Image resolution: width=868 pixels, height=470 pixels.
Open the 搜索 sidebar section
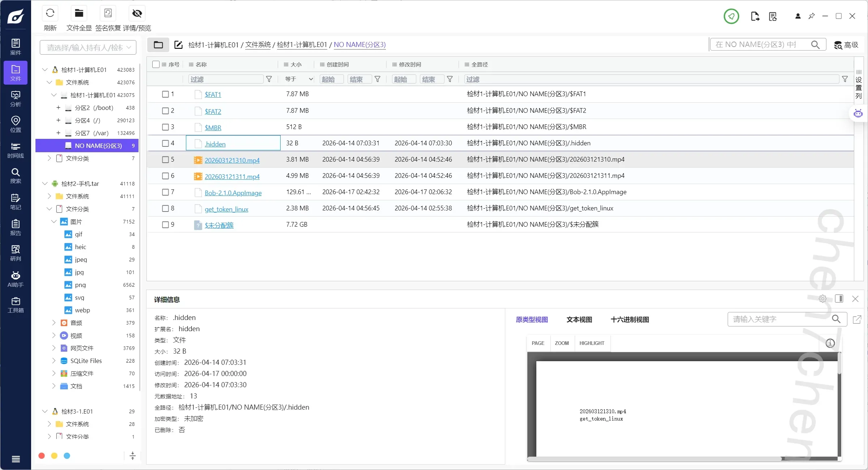16,176
